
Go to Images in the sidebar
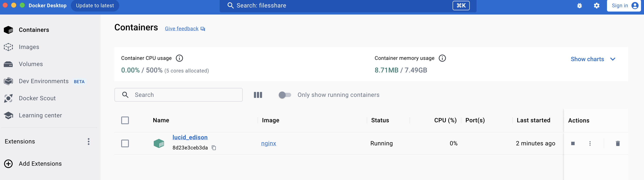(x=29, y=47)
